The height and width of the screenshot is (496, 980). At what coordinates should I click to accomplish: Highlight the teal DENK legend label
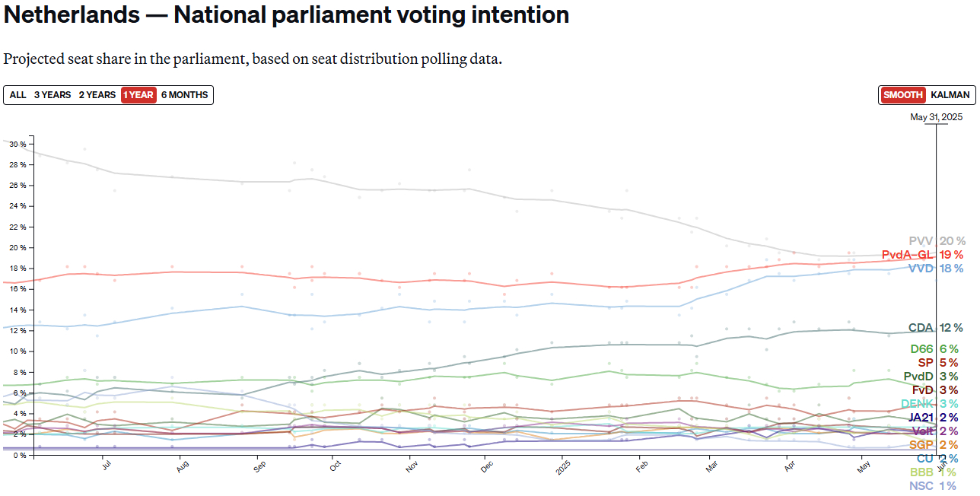point(917,404)
